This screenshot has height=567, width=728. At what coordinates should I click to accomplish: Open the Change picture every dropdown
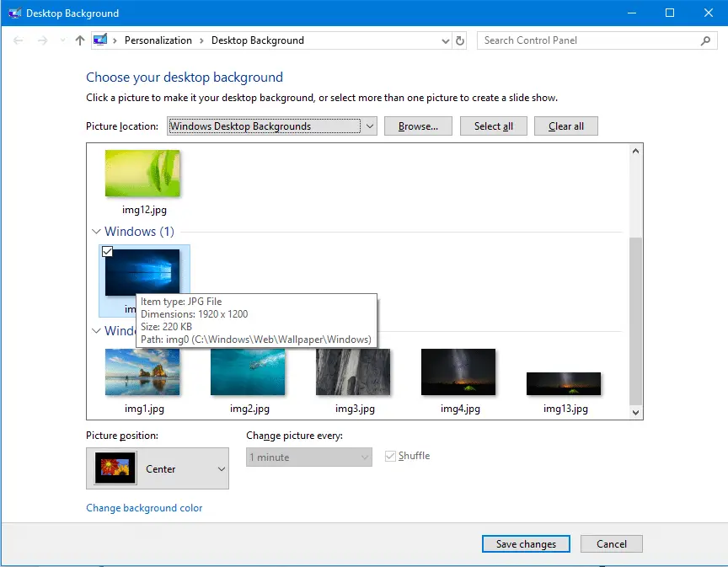309,457
